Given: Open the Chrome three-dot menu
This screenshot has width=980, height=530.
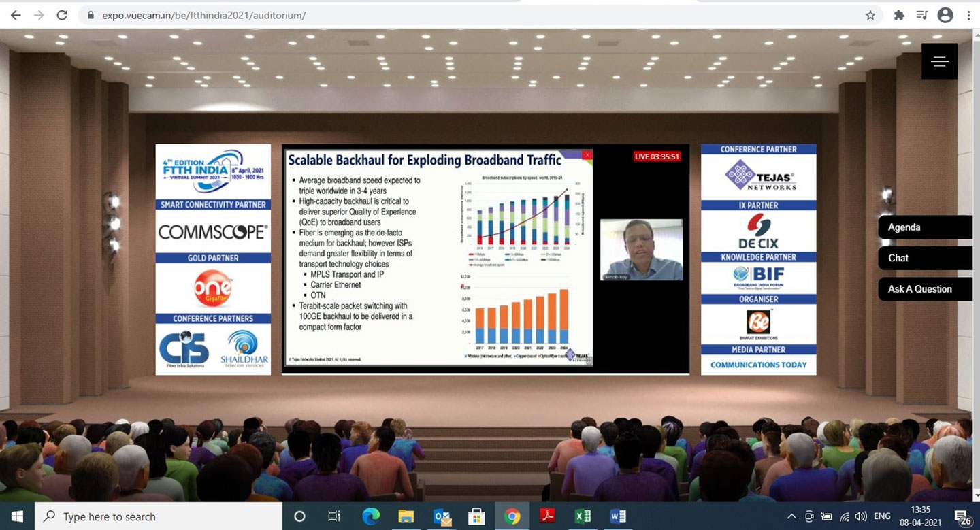Looking at the screenshot, I should (968, 15).
